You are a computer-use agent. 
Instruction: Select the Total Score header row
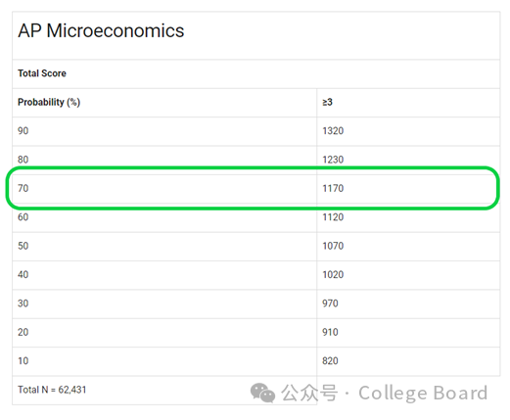click(256, 73)
